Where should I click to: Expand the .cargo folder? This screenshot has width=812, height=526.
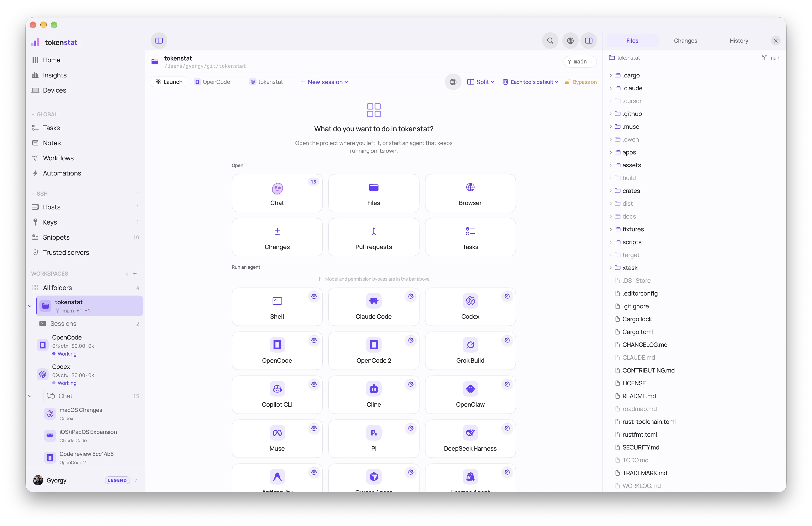coord(610,75)
